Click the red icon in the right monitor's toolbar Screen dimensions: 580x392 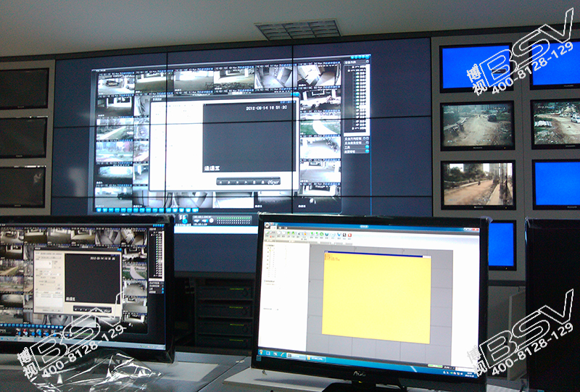[x=350, y=235]
